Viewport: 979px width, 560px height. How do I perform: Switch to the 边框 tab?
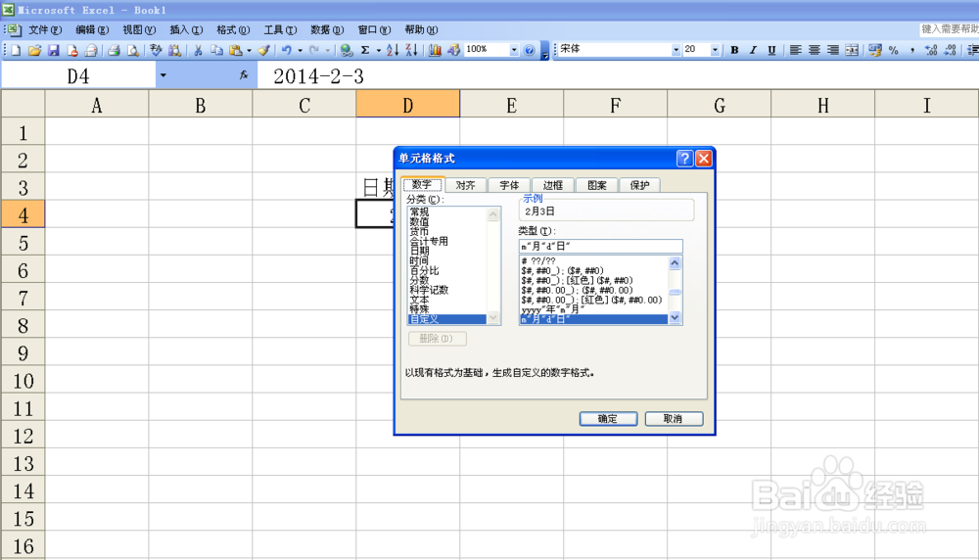[x=552, y=185]
